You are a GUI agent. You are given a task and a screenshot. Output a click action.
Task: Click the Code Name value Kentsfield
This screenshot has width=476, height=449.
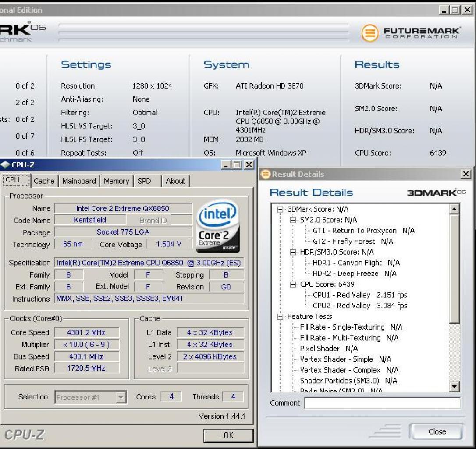(x=90, y=220)
